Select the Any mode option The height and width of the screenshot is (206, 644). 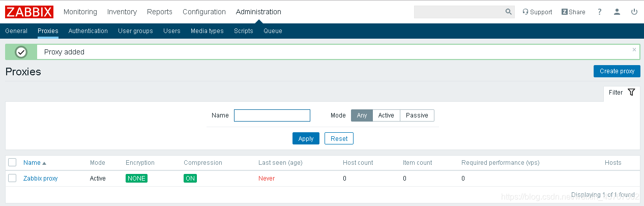tap(362, 115)
